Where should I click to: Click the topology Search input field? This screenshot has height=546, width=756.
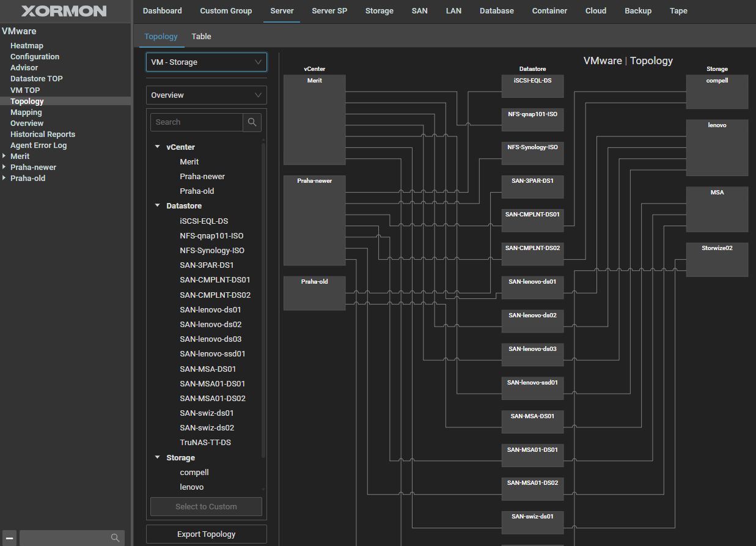[196, 122]
